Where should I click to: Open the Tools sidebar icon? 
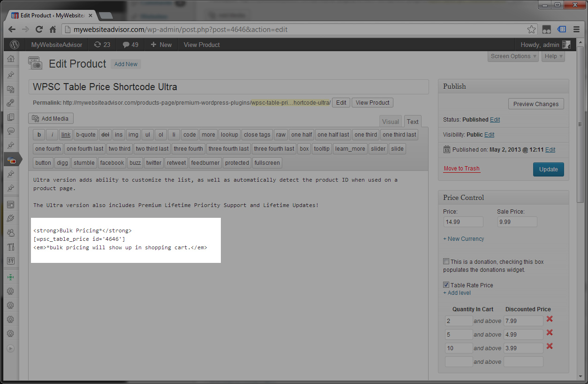click(x=10, y=246)
